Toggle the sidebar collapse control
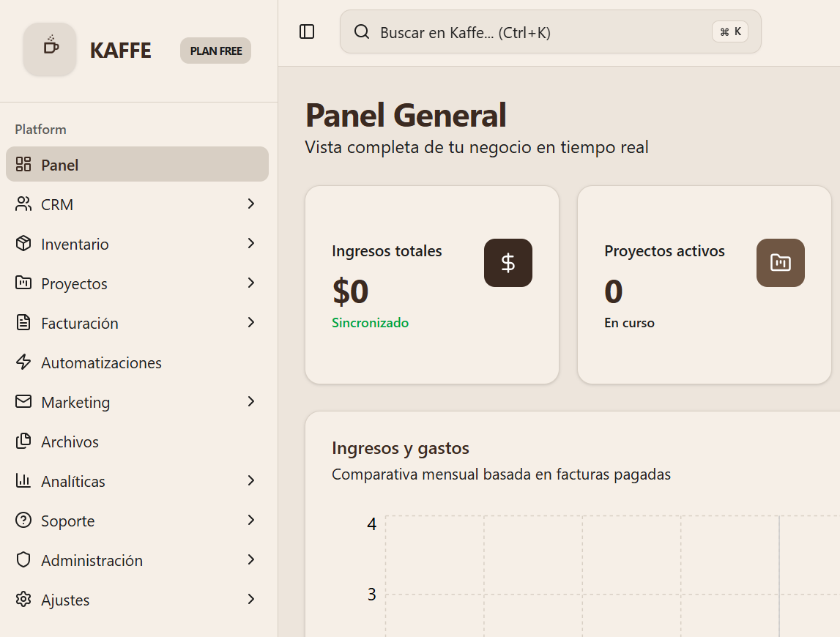The height and width of the screenshot is (637, 840). pyautogui.click(x=307, y=31)
